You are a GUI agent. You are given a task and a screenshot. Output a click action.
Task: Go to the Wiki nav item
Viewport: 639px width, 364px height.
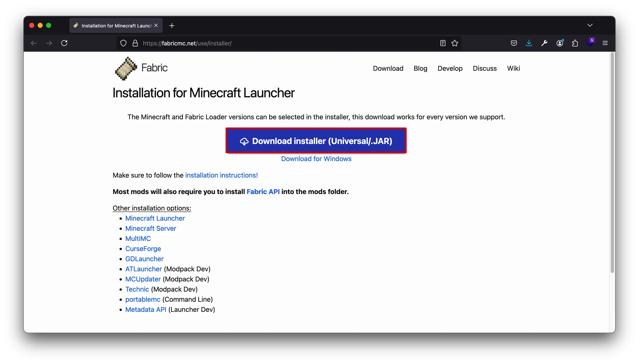coord(513,68)
